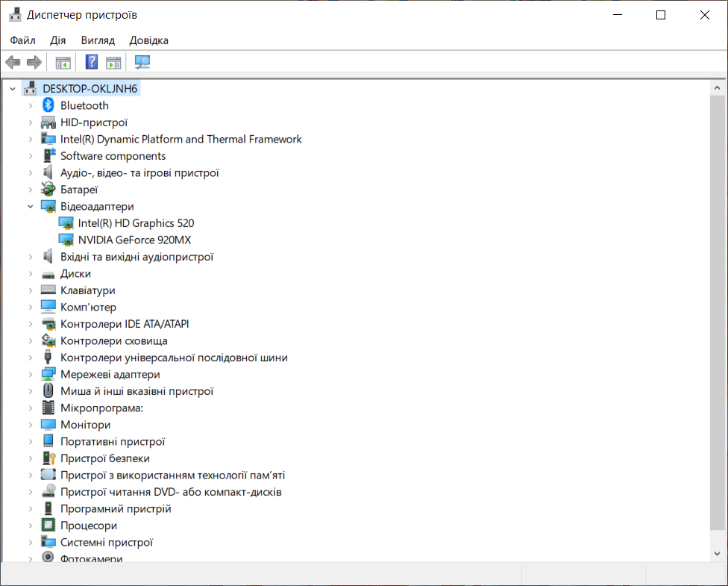Click the Клавіатури keyboard icon
The height and width of the screenshot is (586, 728).
[48, 290]
